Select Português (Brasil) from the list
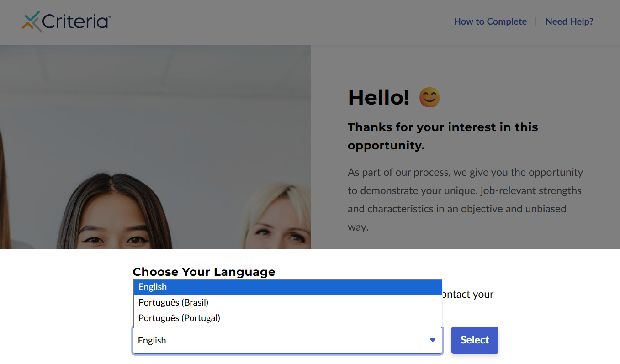This screenshot has width=620, height=364. coord(288,302)
